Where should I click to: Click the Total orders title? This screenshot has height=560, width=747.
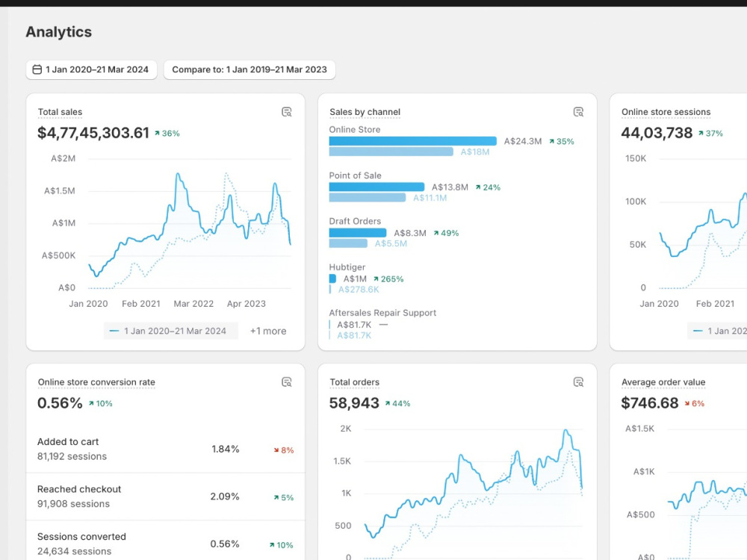[x=354, y=382]
